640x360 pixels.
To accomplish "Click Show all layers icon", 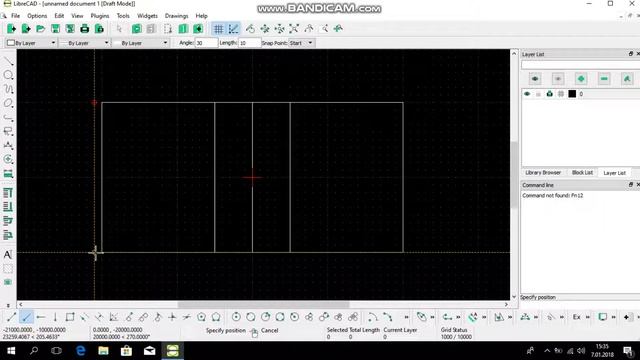I will (535, 78).
